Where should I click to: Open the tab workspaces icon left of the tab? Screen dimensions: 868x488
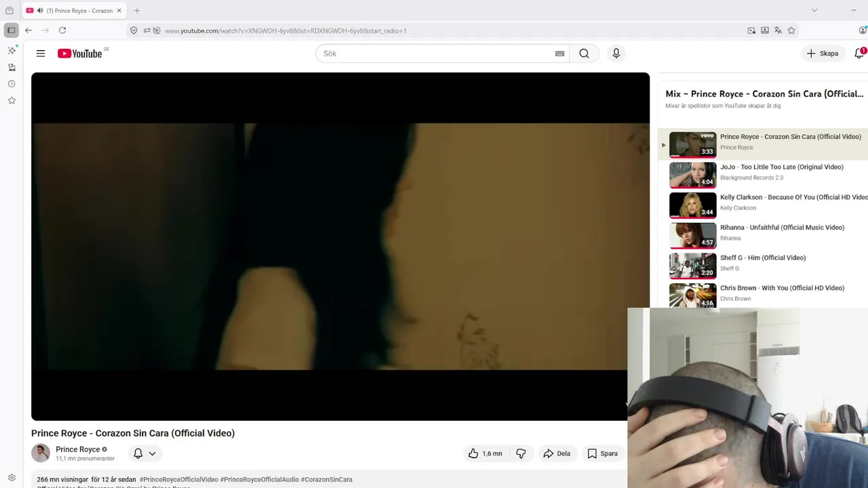[9, 11]
